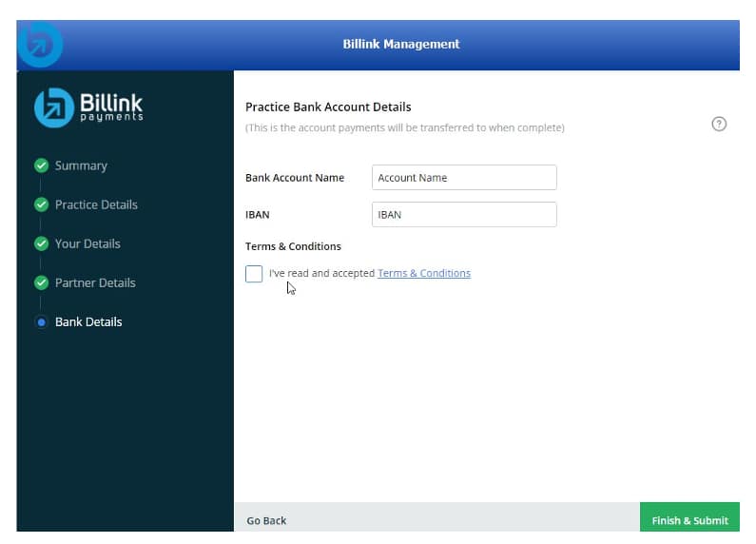Click the Billink Management header title
756x544 pixels.
400,44
